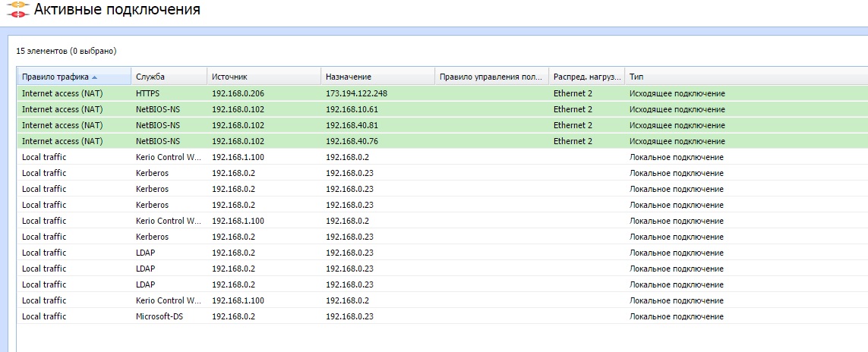This screenshot has width=868, height=352.
Task: Sort by the 'Правило трафика' column header
Action: point(74,77)
